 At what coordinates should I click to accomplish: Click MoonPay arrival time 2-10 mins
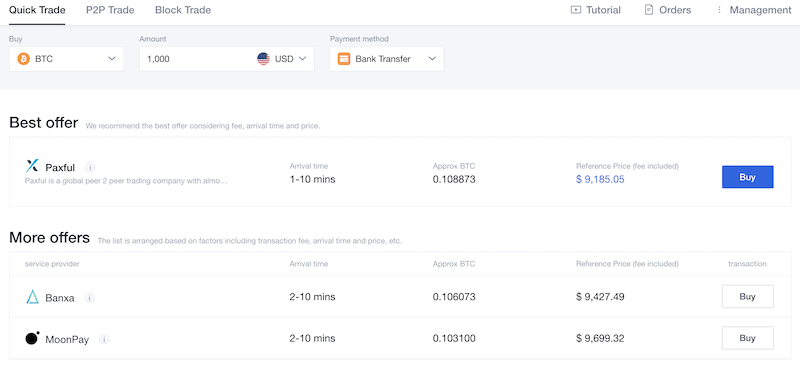(x=312, y=338)
